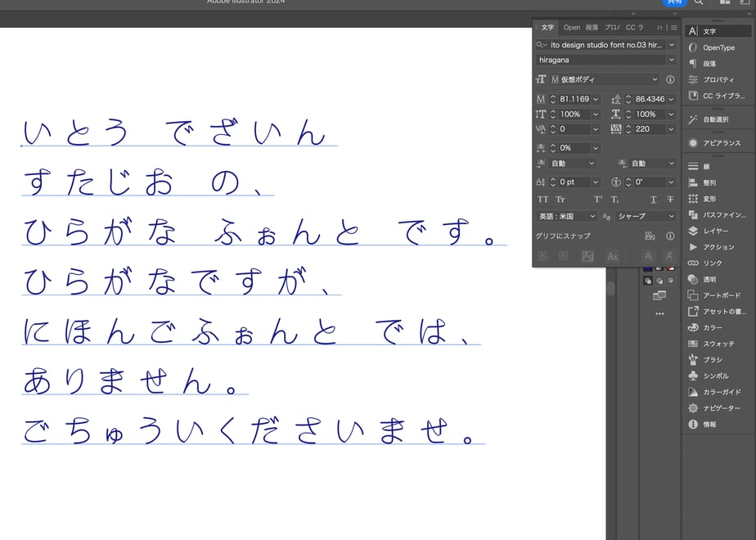Open the 英語：米国 language dropdown
This screenshot has width=756, height=540.
coord(566,217)
